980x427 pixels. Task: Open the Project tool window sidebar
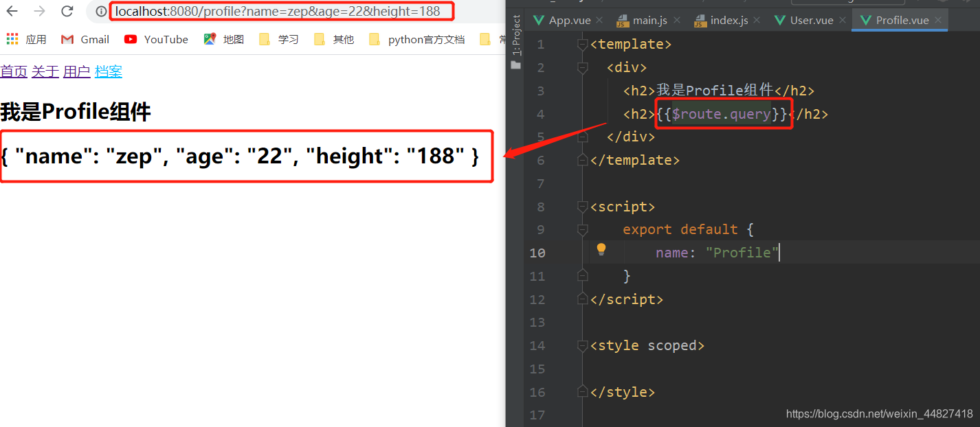(516, 43)
